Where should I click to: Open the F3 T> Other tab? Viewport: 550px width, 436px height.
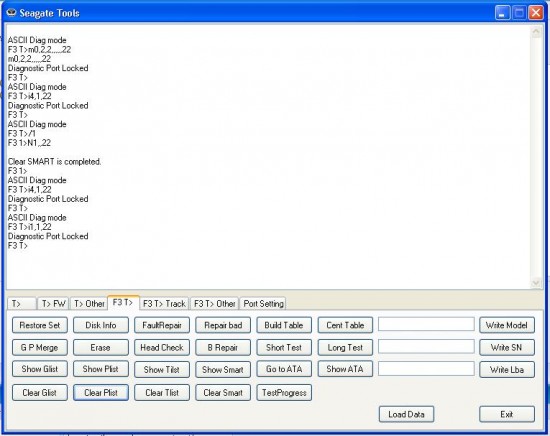[x=215, y=304]
